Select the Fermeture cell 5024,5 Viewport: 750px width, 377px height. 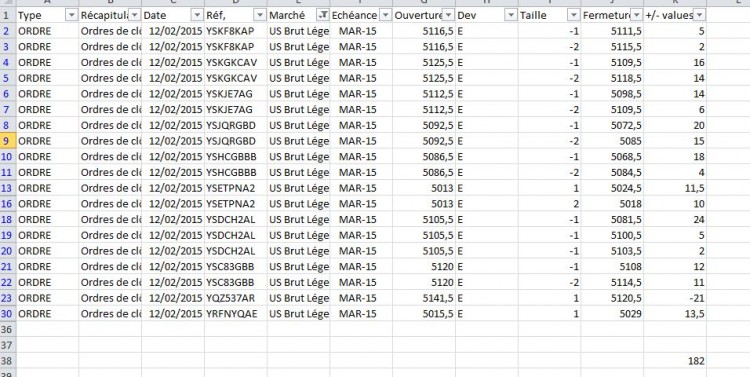point(612,188)
